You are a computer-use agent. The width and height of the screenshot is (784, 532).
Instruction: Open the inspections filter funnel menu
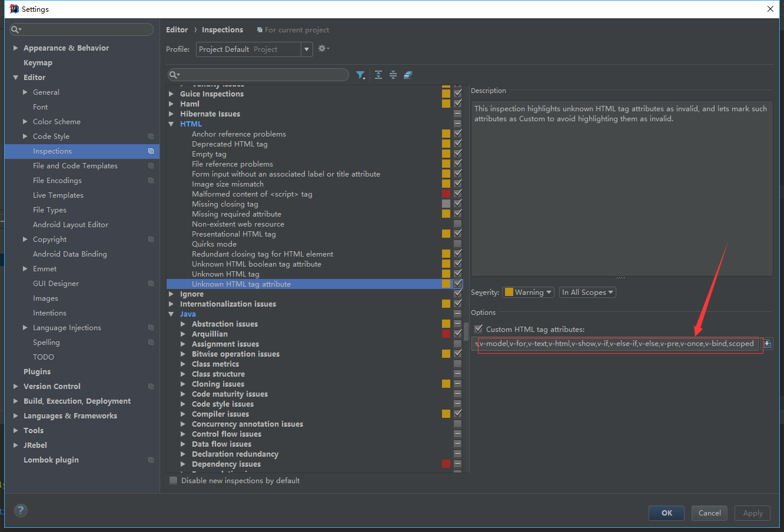(361, 75)
